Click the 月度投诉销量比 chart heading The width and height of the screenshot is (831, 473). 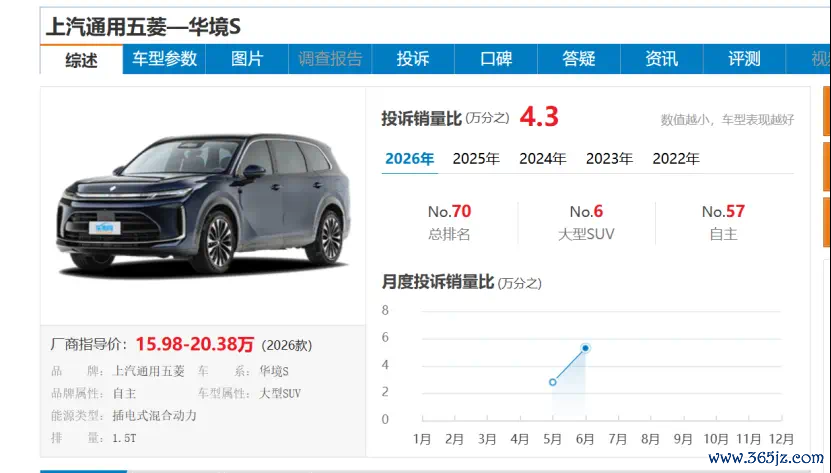pyautogui.click(x=438, y=282)
